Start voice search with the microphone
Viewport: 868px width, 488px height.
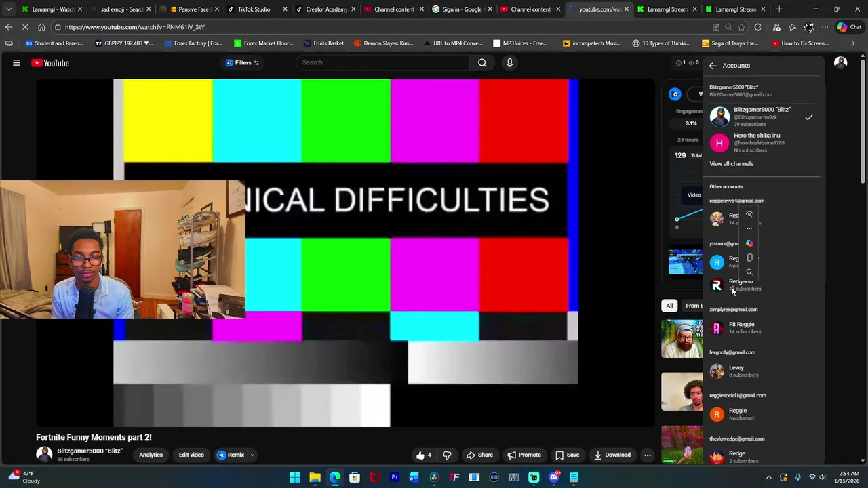pyautogui.click(x=510, y=62)
